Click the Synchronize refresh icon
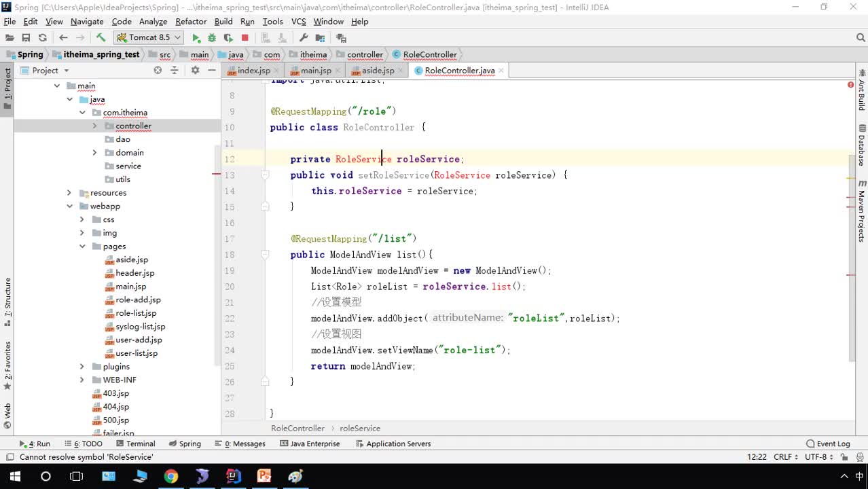The image size is (868, 489). pos(42,38)
